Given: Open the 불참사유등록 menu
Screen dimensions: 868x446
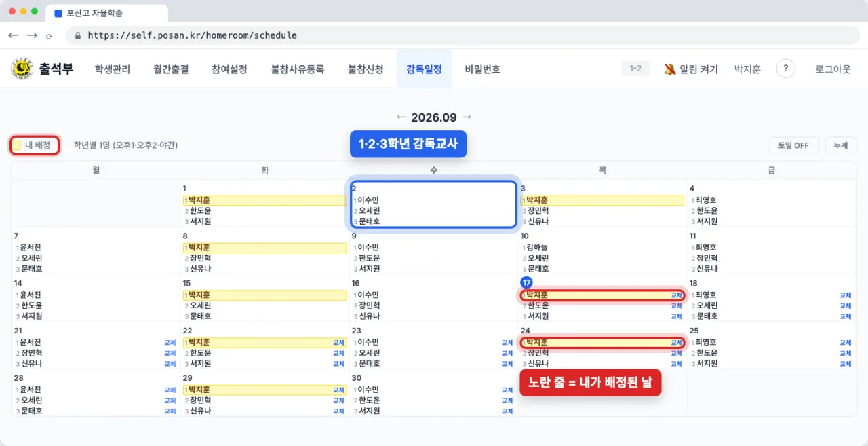Looking at the screenshot, I should [x=297, y=69].
